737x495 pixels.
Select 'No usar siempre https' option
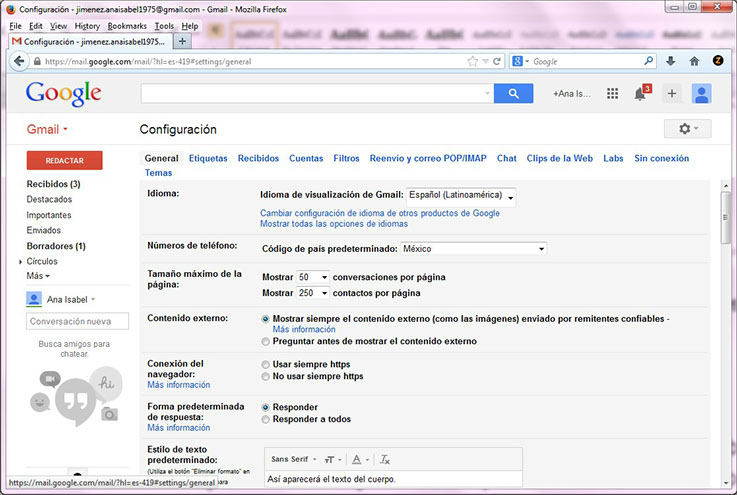point(266,377)
